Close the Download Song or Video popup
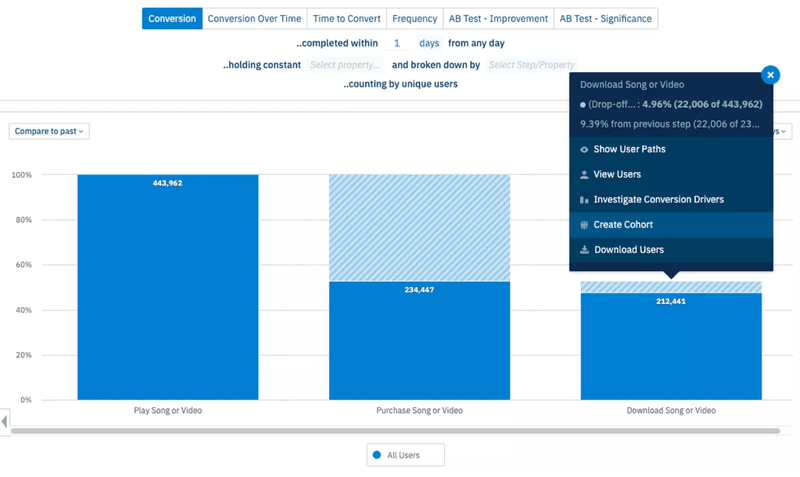Screen dimensions: 800x477 [x=770, y=74]
